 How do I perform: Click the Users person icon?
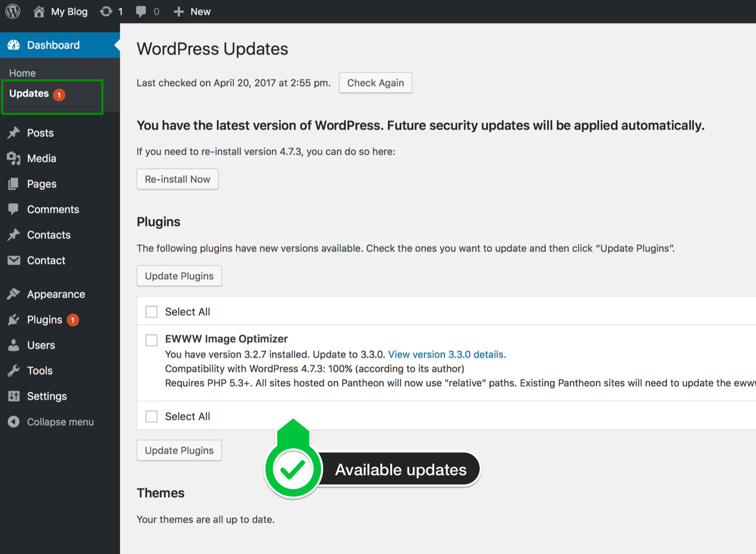pos(14,345)
